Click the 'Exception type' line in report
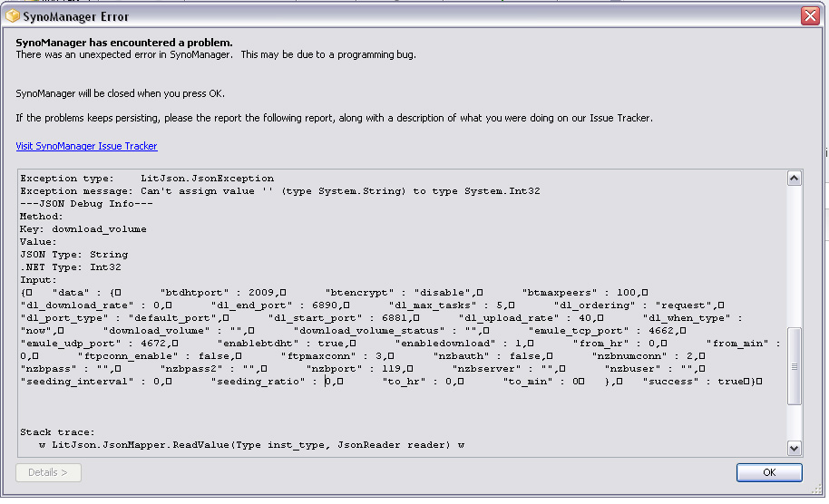The image size is (829, 504). point(147,179)
